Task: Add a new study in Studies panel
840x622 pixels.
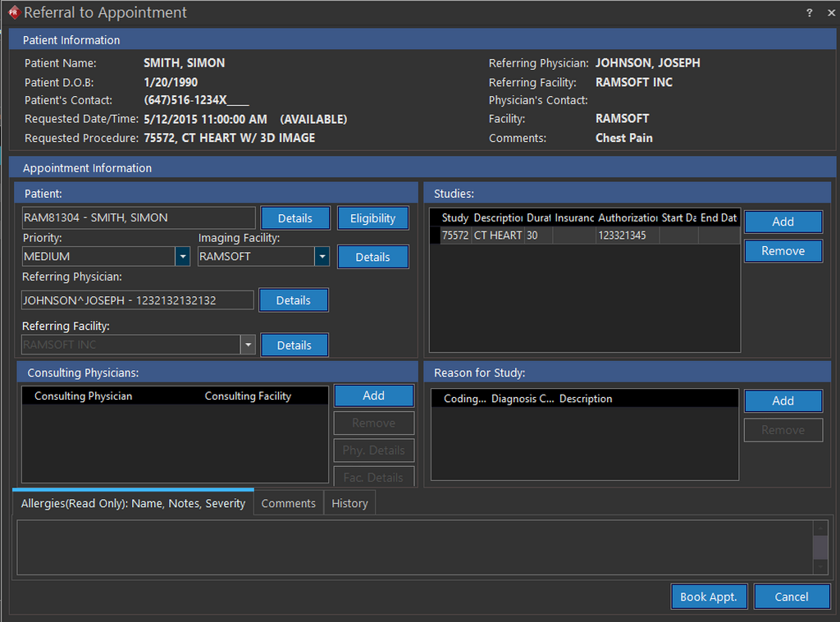Action: [783, 222]
